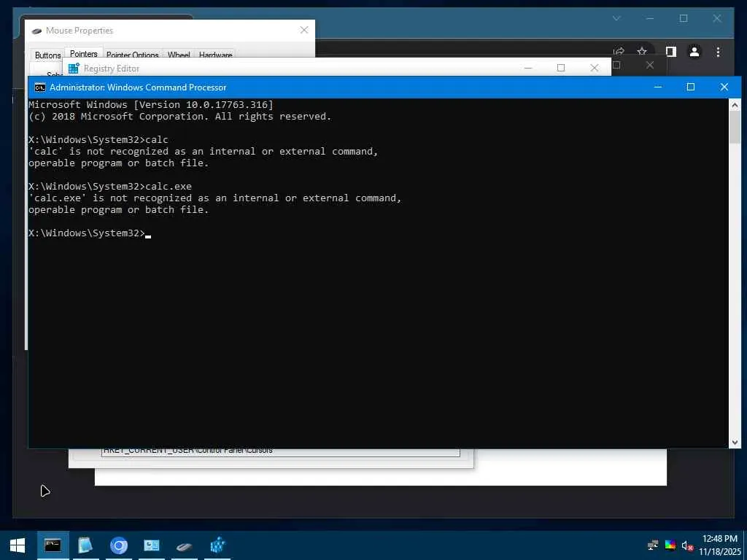Click 'Administrator: Windows Command Processor' title text
747x560 pixels.
tap(138, 87)
